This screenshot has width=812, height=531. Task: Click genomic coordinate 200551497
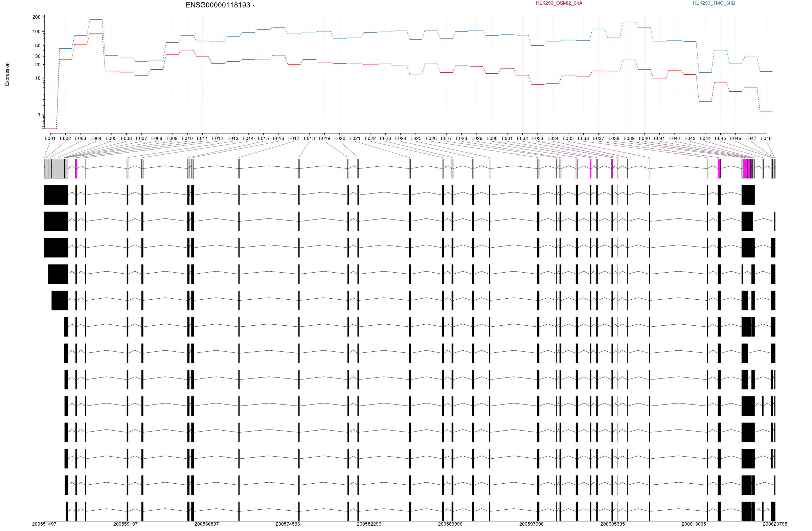tap(44, 524)
